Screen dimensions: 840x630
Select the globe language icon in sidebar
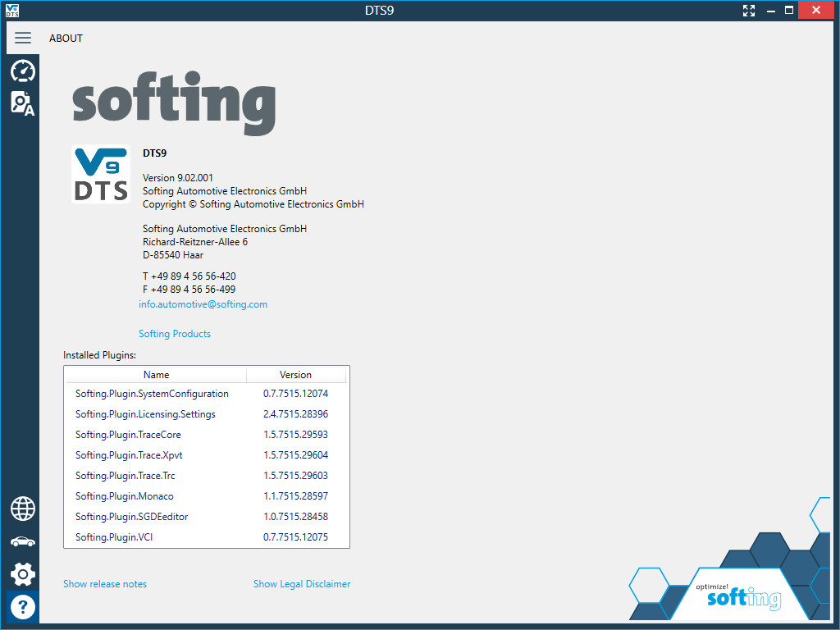tap(22, 509)
